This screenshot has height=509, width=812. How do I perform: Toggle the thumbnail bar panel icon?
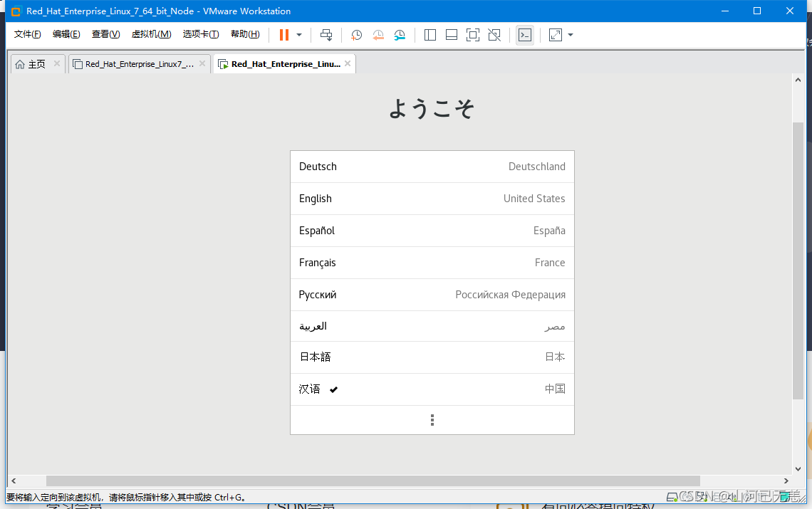(x=452, y=35)
